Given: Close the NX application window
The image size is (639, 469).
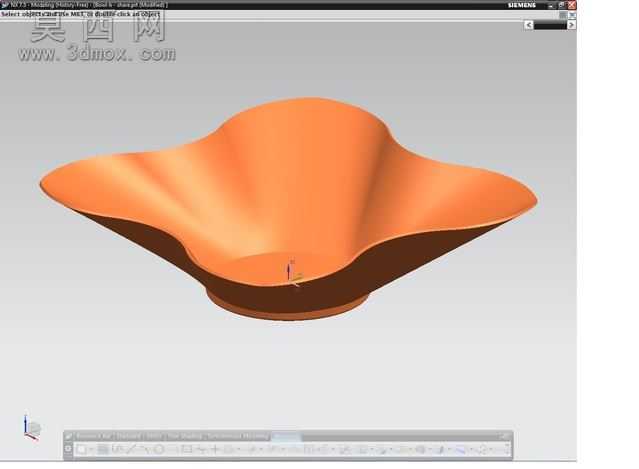Looking at the screenshot, I should pyautogui.click(x=572, y=5).
